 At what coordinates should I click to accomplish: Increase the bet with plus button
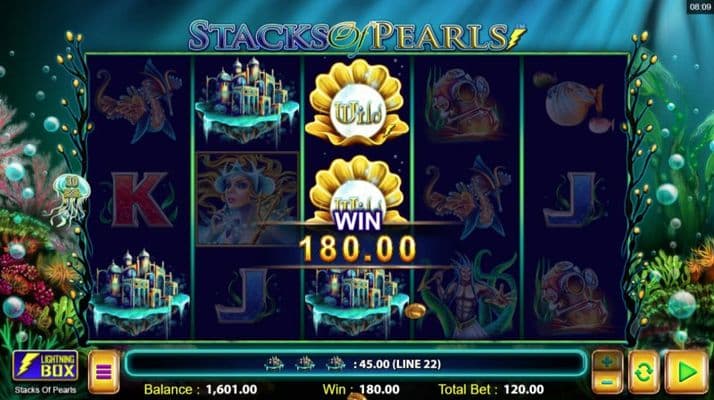[607, 362]
